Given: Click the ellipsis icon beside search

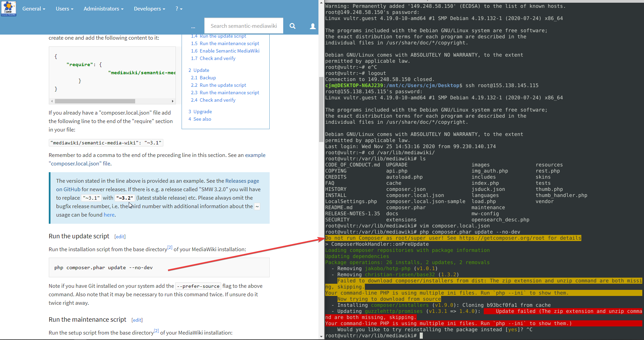Looking at the screenshot, I should click(x=193, y=27).
